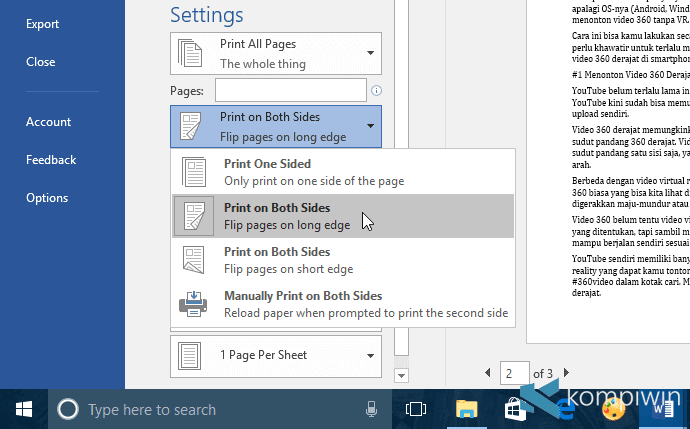Select Manually Print on Both Sides
The height and width of the screenshot is (429, 690).
tap(343, 304)
